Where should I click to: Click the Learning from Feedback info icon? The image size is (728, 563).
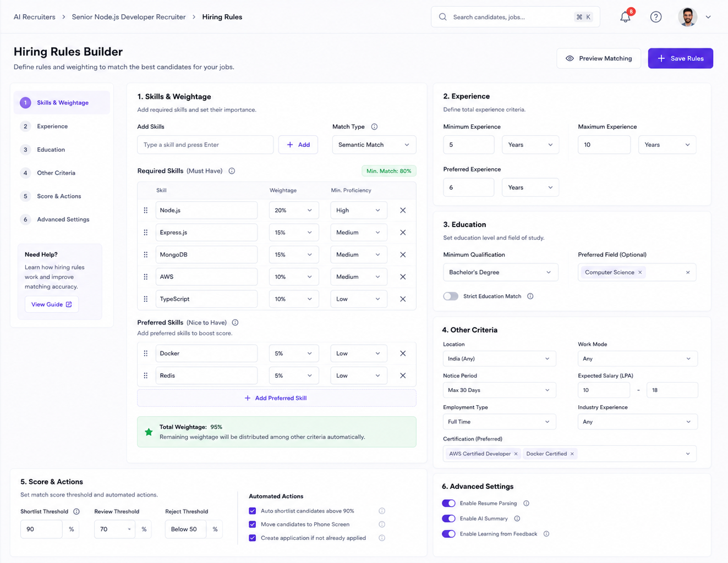click(x=546, y=534)
